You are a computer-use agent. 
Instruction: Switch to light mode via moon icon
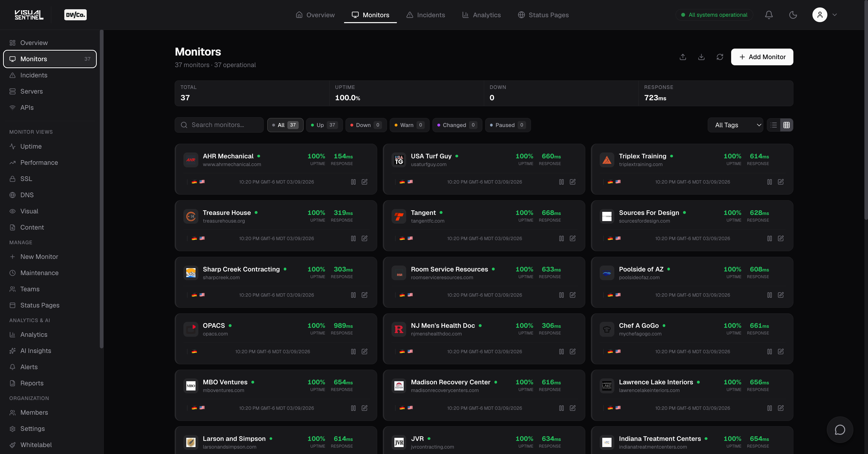coord(793,15)
